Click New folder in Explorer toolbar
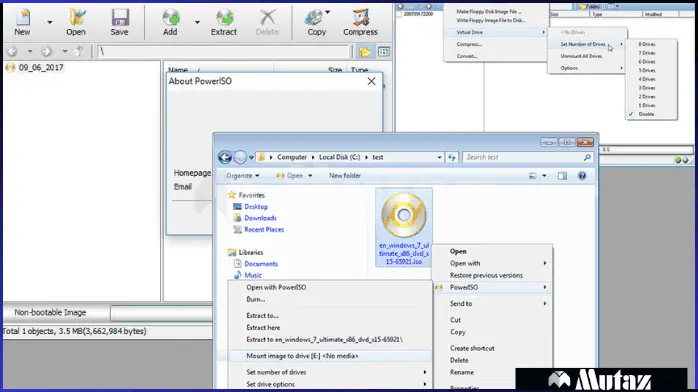 [345, 176]
